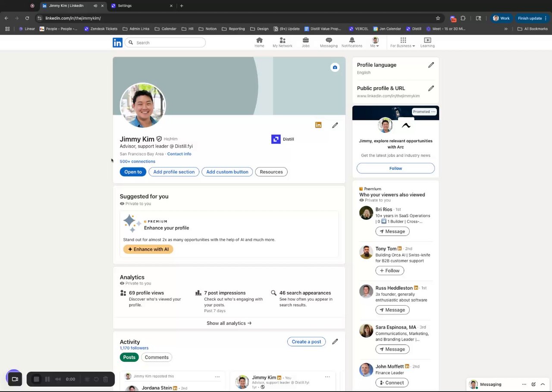This screenshot has height=392, width=552.
Task: Click the browser address bar URL
Action: click(x=73, y=18)
